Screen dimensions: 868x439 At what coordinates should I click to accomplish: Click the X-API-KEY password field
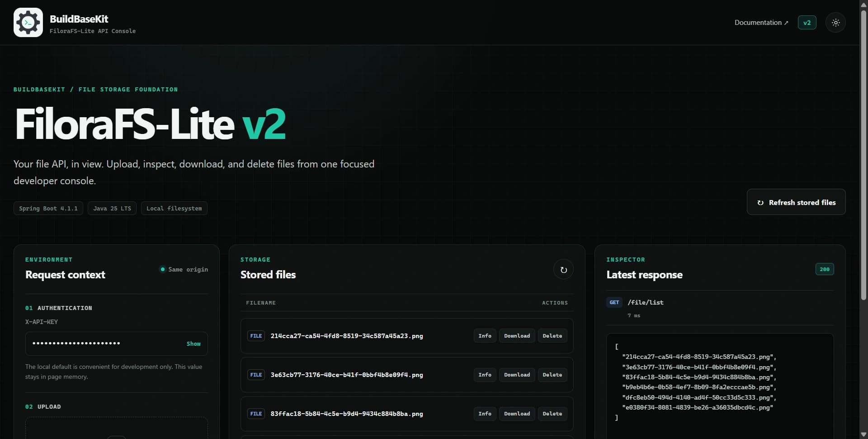point(117,344)
